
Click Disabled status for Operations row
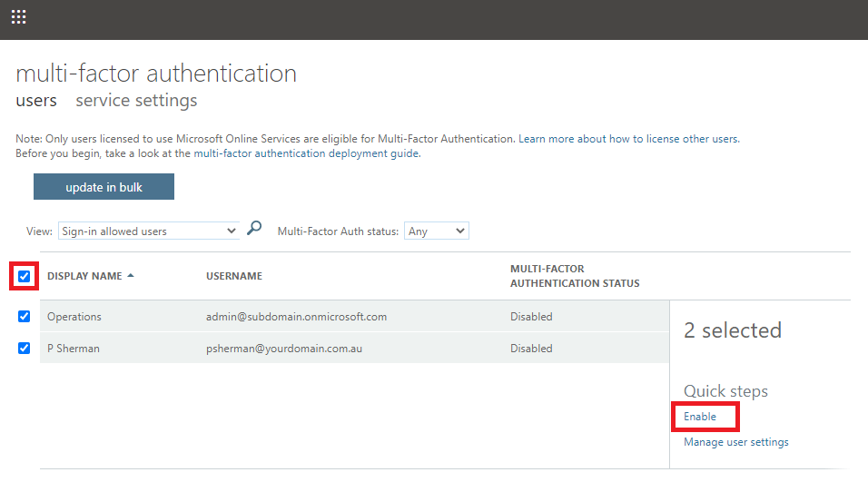[x=531, y=317]
